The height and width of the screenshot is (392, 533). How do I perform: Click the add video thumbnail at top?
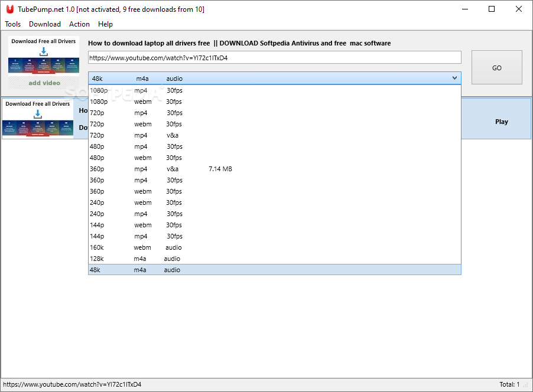point(44,63)
